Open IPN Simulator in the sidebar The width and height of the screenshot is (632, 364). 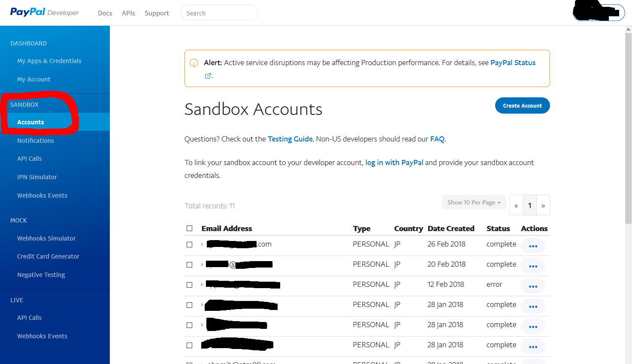(37, 177)
